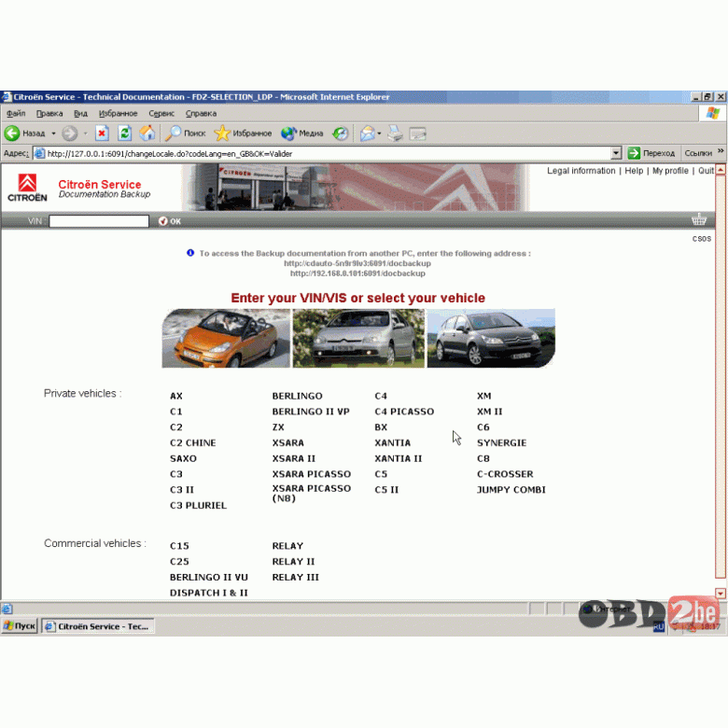Image resolution: width=728 pixels, height=728 pixels.
Task: Open the Media (Медиа) globe icon
Action: click(x=288, y=133)
